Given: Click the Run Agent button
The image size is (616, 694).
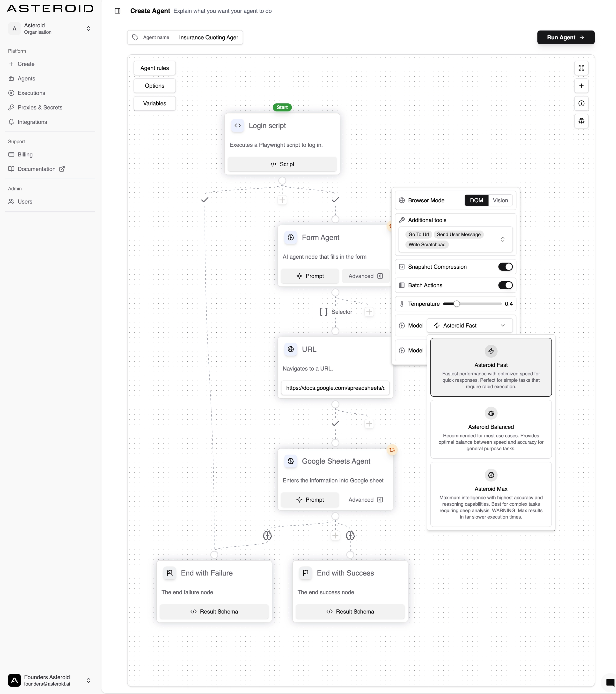Looking at the screenshot, I should point(565,37).
